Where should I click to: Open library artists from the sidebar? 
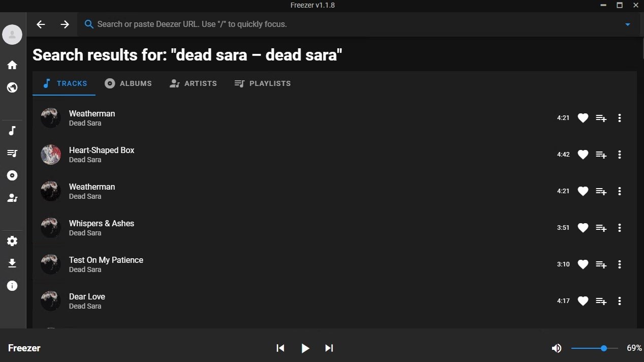pyautogui.click(x=12, y=198)
